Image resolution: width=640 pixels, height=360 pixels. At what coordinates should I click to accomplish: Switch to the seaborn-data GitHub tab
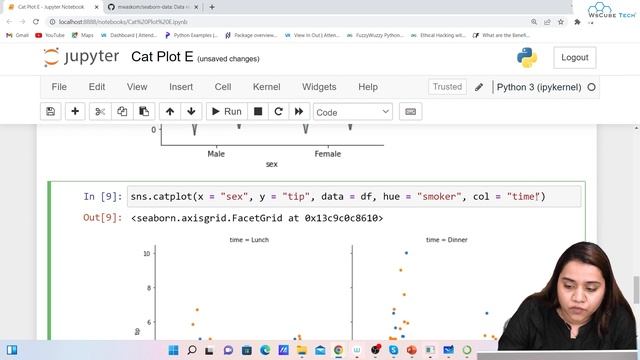153,7
